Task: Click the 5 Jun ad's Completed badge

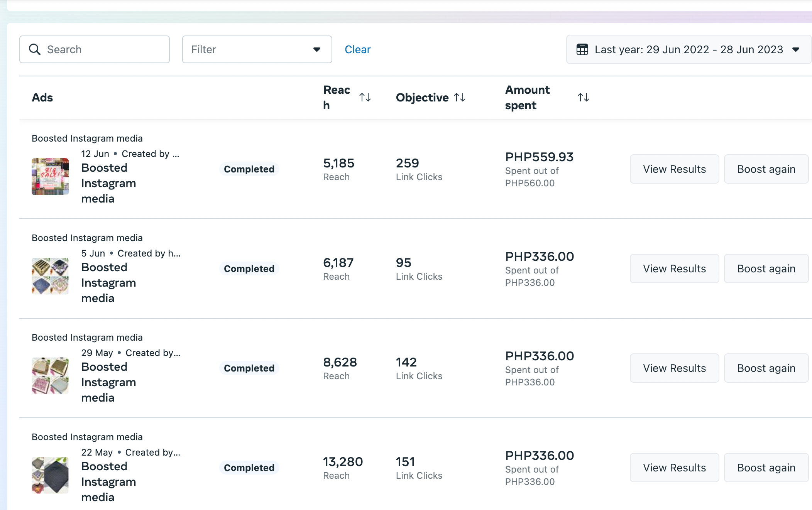Action: pyautogui.click(x=249, y=269)
